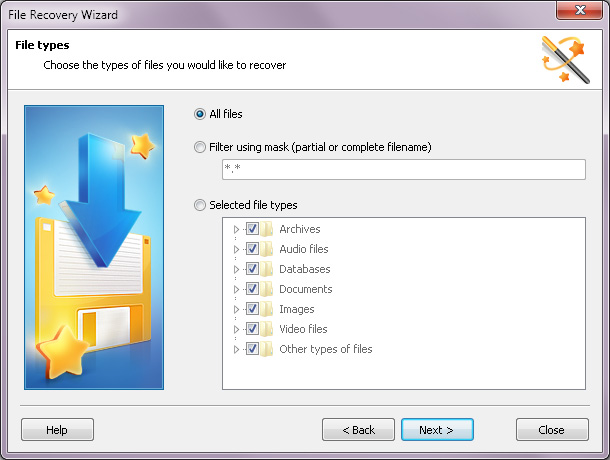The width and height of the screenshot is (610, 460).
Task: Toggle the Databases checkbox
Action: pyautogui.click(x=252, y=269)
